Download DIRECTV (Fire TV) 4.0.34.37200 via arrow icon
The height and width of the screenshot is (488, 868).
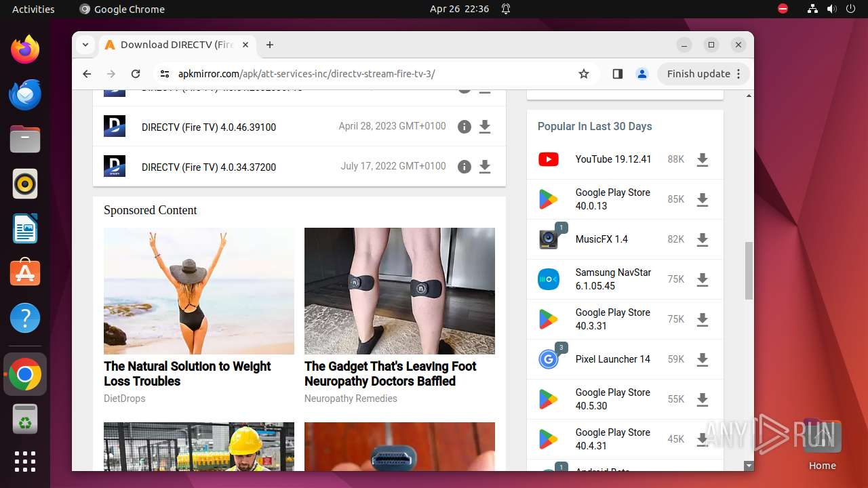[485, 167]
